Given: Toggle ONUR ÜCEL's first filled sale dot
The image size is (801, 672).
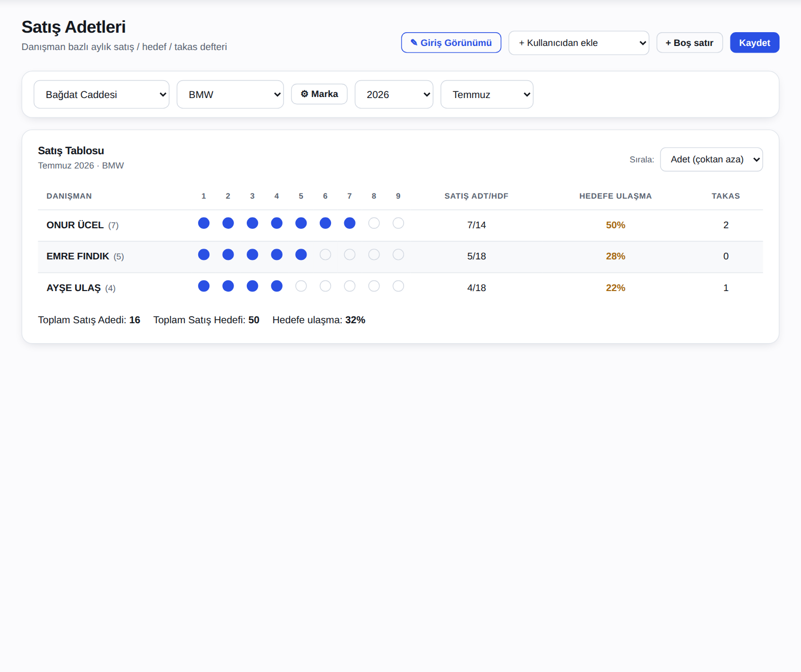Looking at the screenshot, I should point(204,223).
